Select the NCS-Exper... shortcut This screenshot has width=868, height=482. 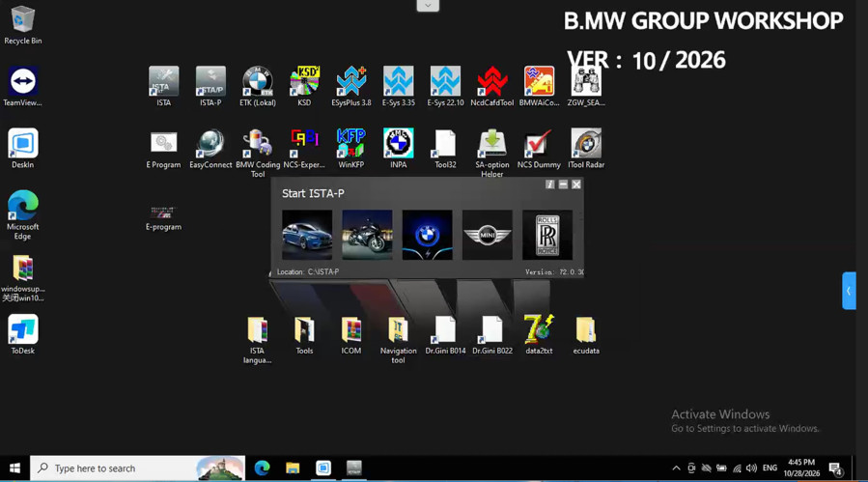point(304,143)
